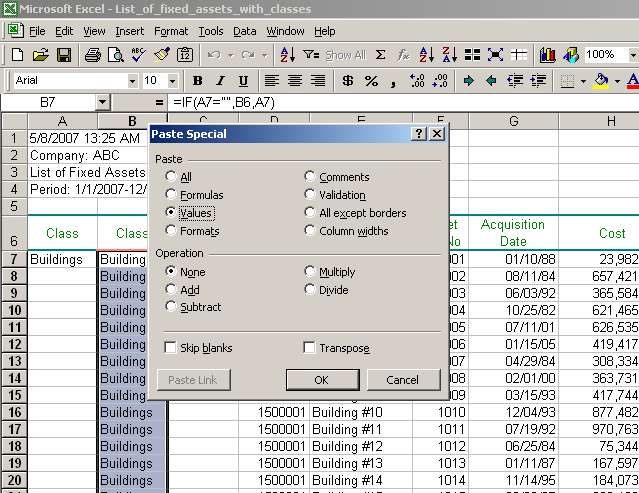Click the New workbook icon
Image resolution: width=639 pixels, height=493 pixels.
coord(17,55)
